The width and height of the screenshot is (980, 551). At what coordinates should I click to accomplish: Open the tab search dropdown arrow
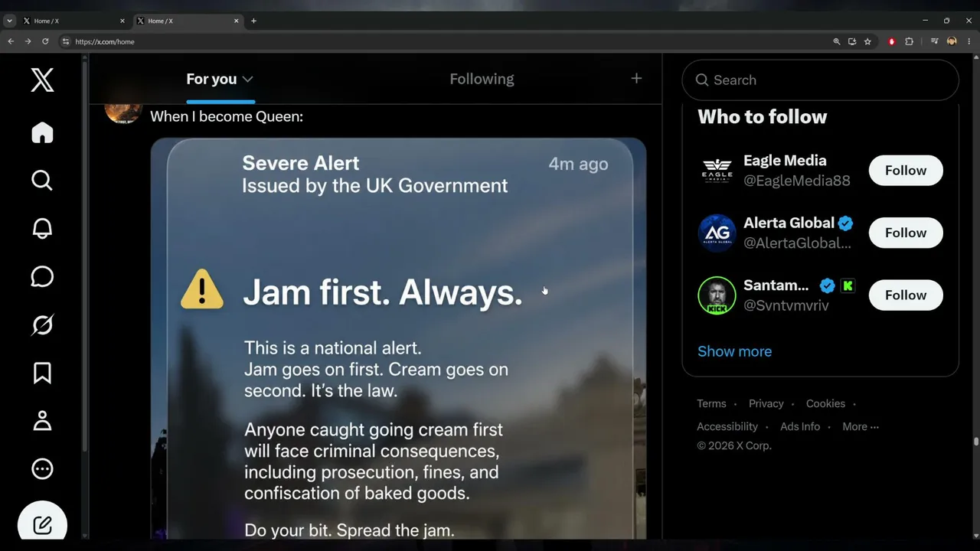[x=9, y=21]
